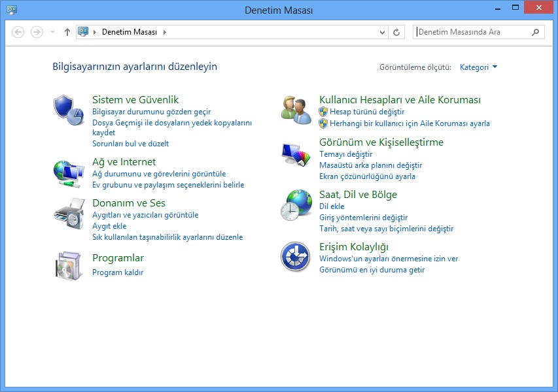Open Kullanıcı Hesapları ve Aile Koruması heading
This screenshot has width=558, height=392.
click(x=400, y=100)
